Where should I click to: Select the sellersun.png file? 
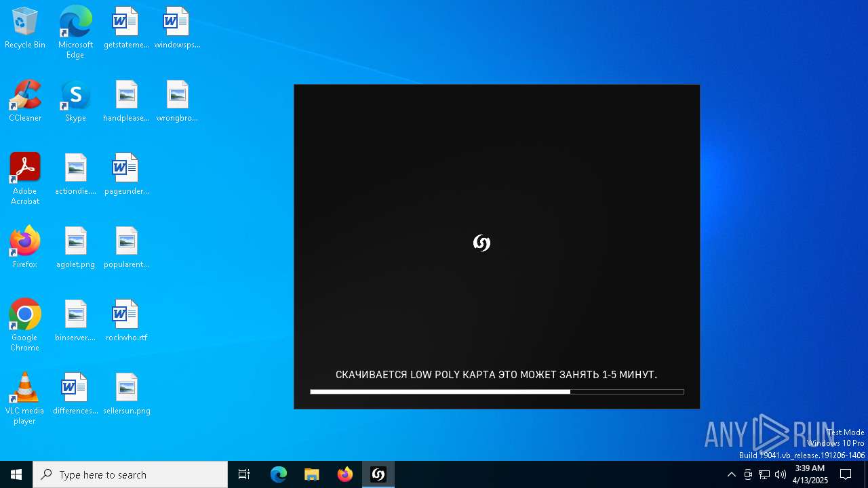pyautogui.click(x=126, y=394)
